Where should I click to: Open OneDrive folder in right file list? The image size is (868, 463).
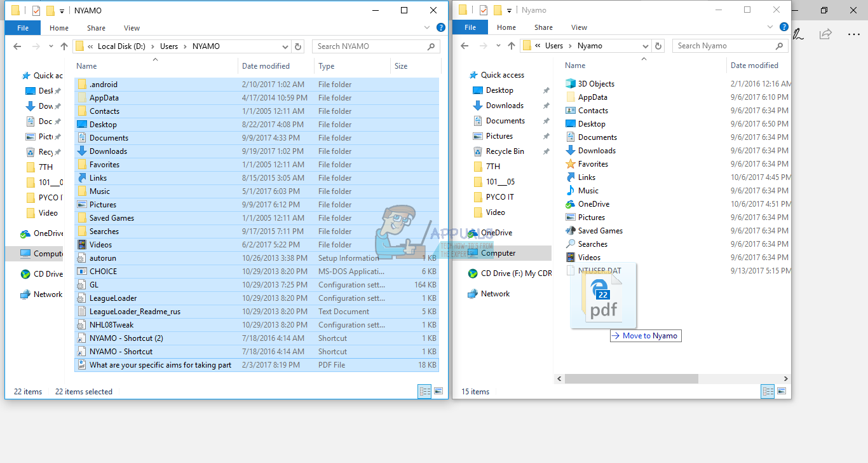593,204
